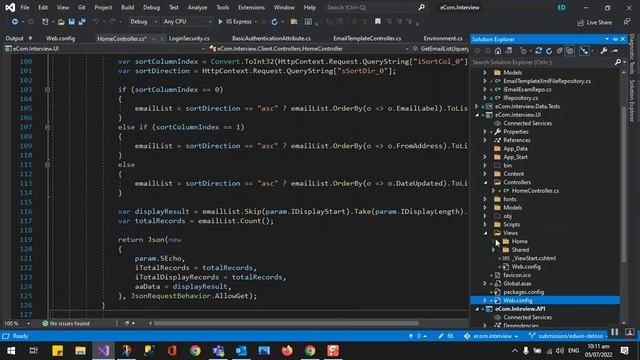Screen dimensions: 640x360
Task: Toggle Show All Files in Solution Explorer
Action: (x=570, y=51)
